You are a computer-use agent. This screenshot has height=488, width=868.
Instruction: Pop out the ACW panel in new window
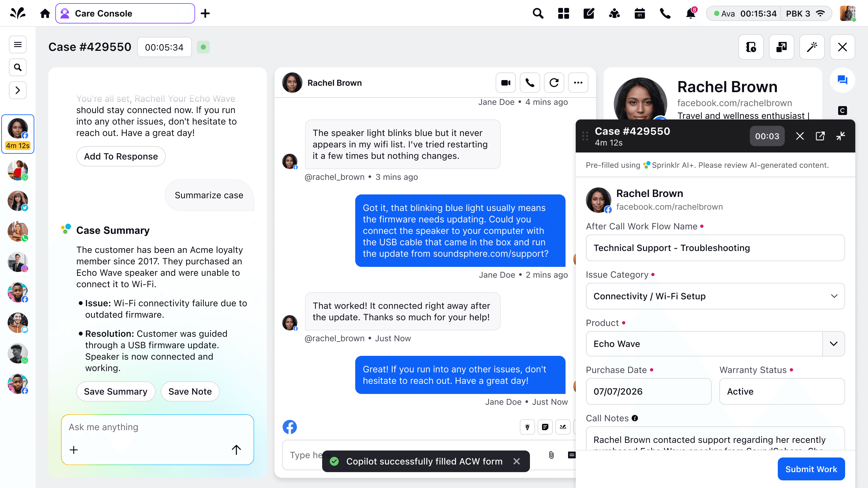[x=820, y=136]
